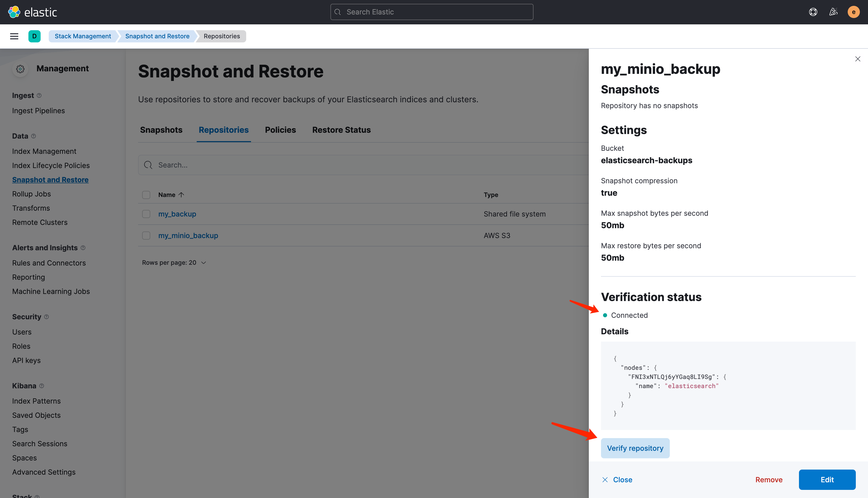Switch to the Policies tab
The height and width of the screenshot is (498, 868).
click(x=280, y=130)
